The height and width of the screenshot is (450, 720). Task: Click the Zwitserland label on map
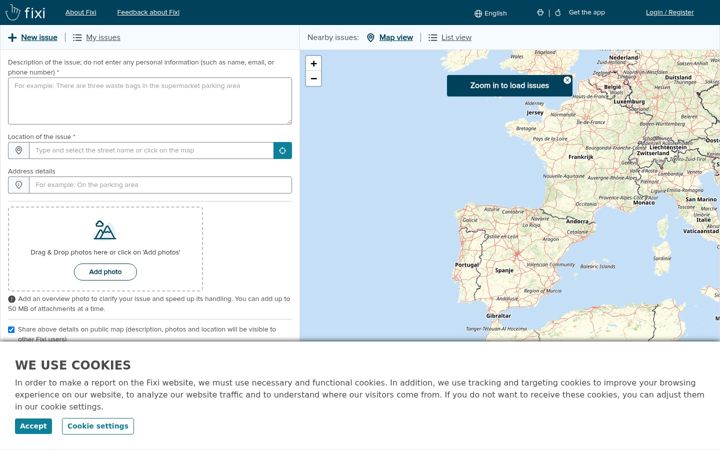tap(653, 153)
